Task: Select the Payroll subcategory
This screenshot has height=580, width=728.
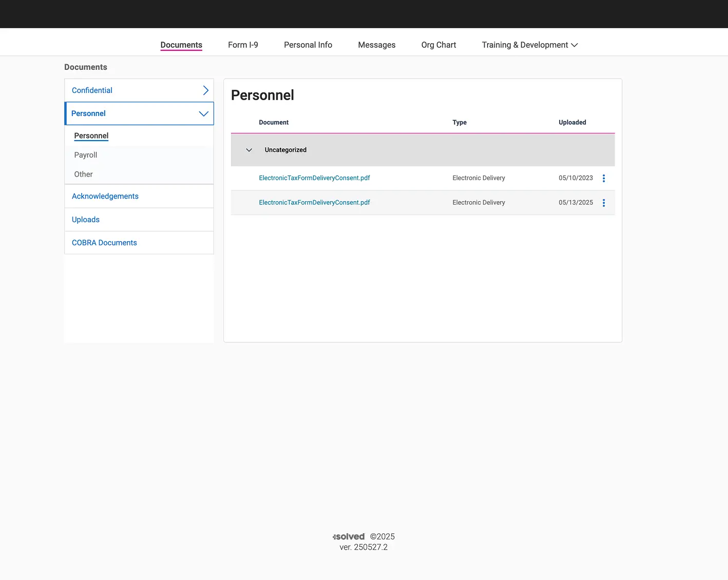Action: pos(85,154)
